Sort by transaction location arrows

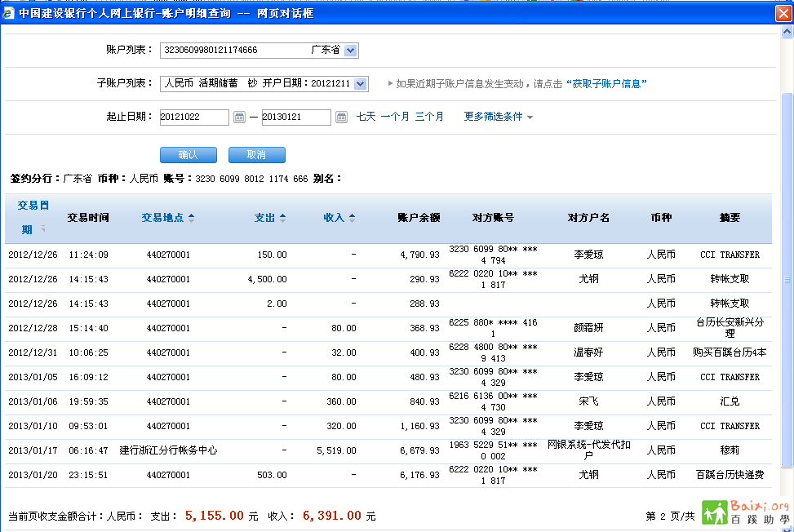click(192, 218)
